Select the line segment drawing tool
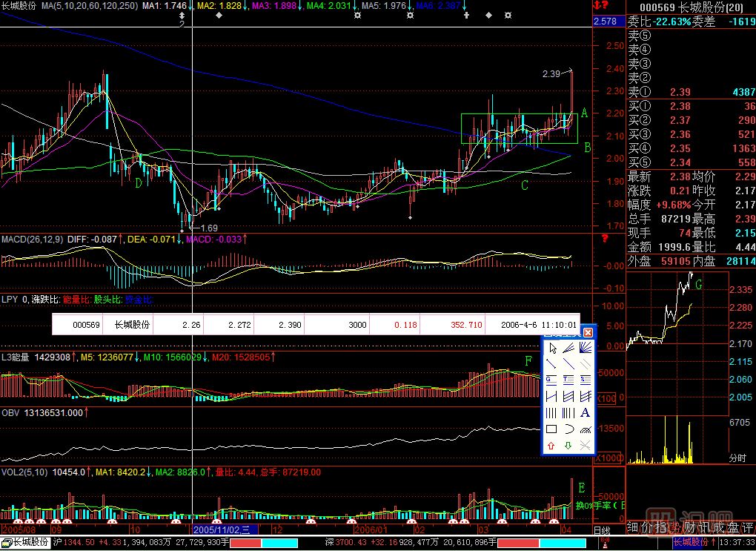Screen dimensions: 756x551 (551, 363)
